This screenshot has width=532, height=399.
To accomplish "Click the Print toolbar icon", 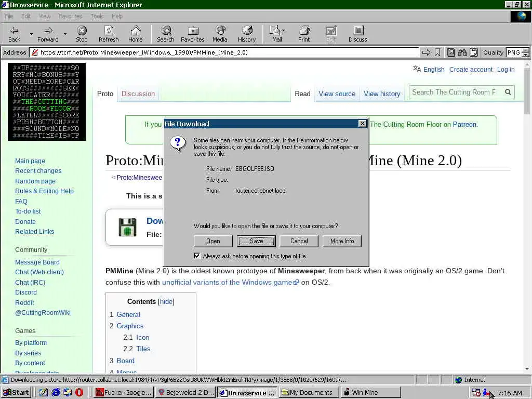I will click(x=304, y=34).
